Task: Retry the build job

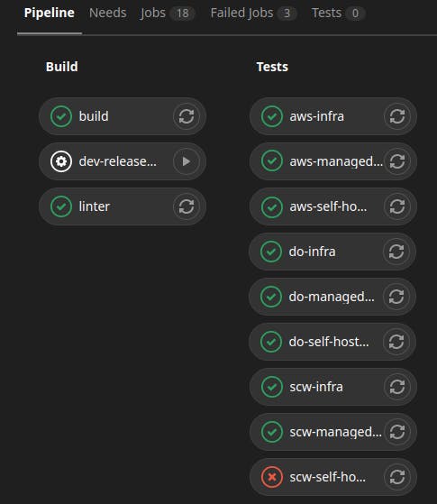Action: (x=186, y=116)
